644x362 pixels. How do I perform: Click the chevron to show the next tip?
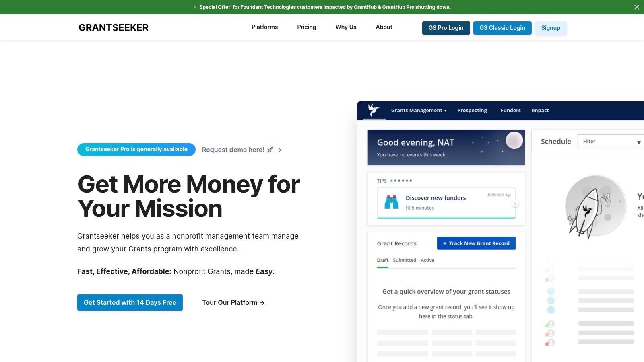[x=515, y=204]
